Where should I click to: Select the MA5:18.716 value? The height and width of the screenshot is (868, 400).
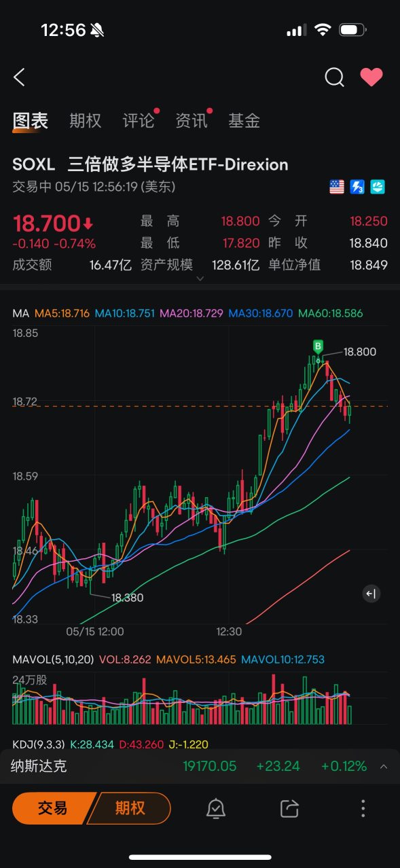click(62, 314)
